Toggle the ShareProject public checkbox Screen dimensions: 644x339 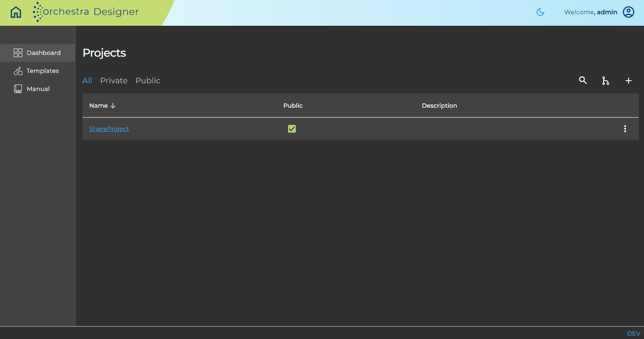[x=292, y=129]
